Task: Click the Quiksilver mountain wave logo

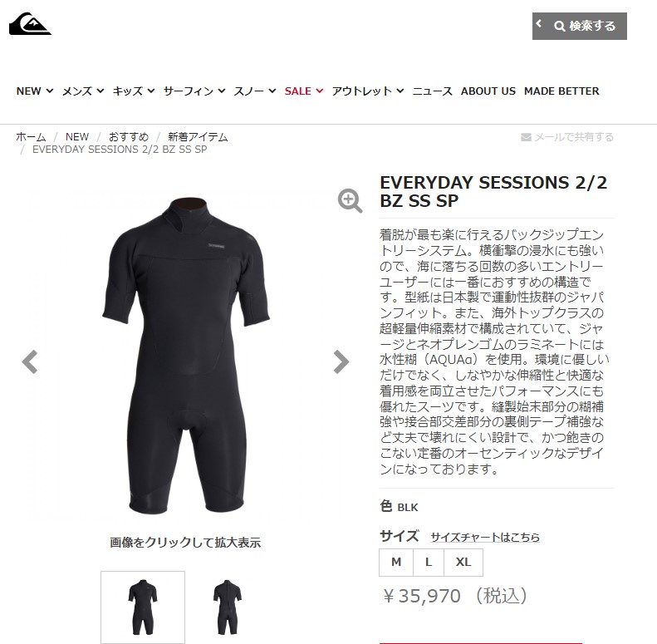Action: (x=30, y=23)
